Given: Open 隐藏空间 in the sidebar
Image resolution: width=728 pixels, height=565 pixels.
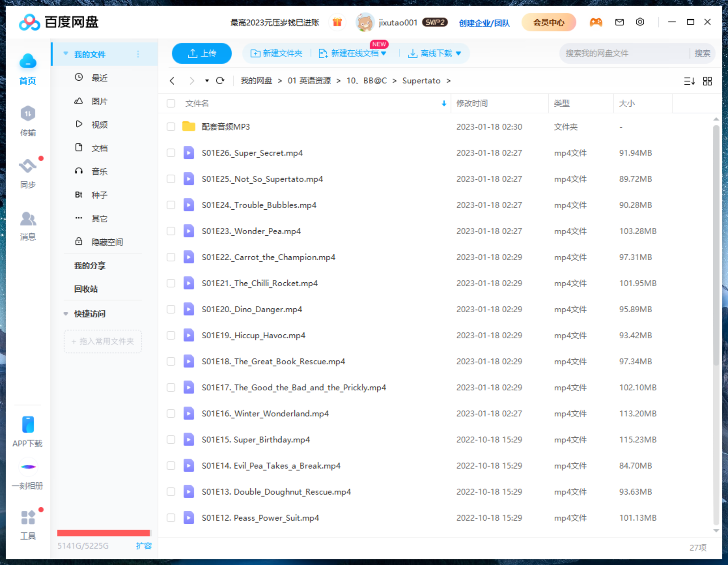Looking at the screenshot, I should [x=107, y=241].
